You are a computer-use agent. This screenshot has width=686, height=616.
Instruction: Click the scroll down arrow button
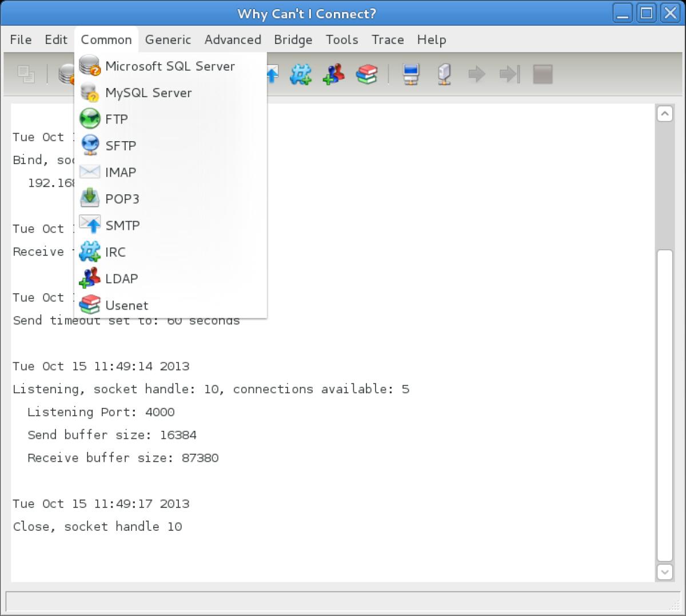coord(665,571)
